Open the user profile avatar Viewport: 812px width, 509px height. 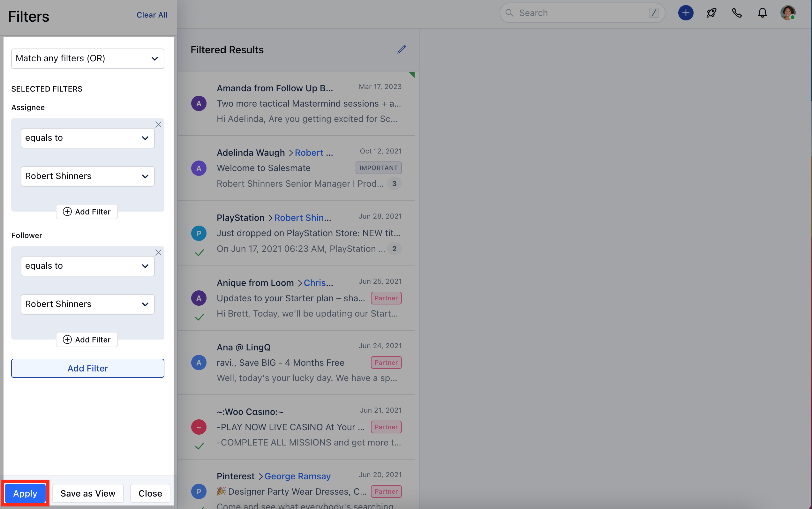coord(787,13)
